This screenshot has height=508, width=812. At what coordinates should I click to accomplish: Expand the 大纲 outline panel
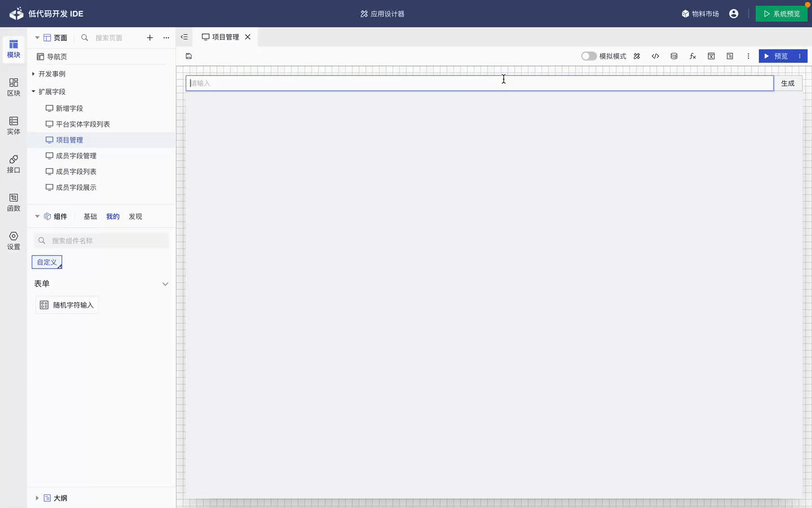[37, 498]
